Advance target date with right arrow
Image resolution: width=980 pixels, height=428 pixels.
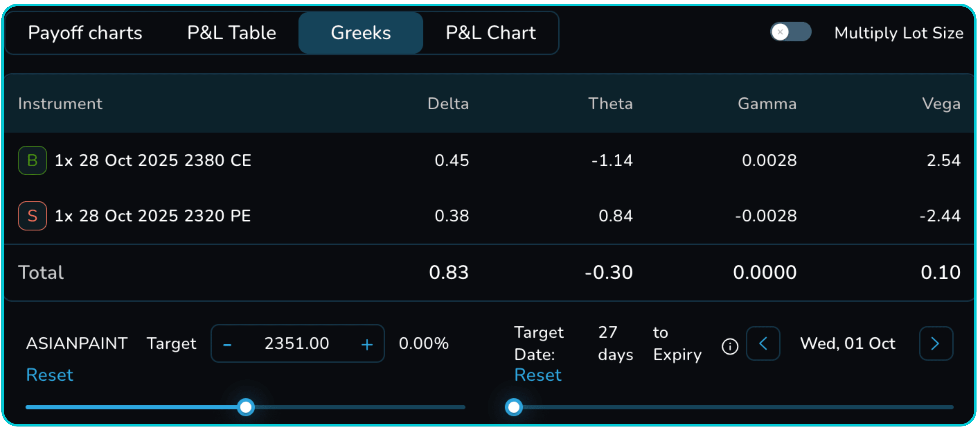click(936, 344)
